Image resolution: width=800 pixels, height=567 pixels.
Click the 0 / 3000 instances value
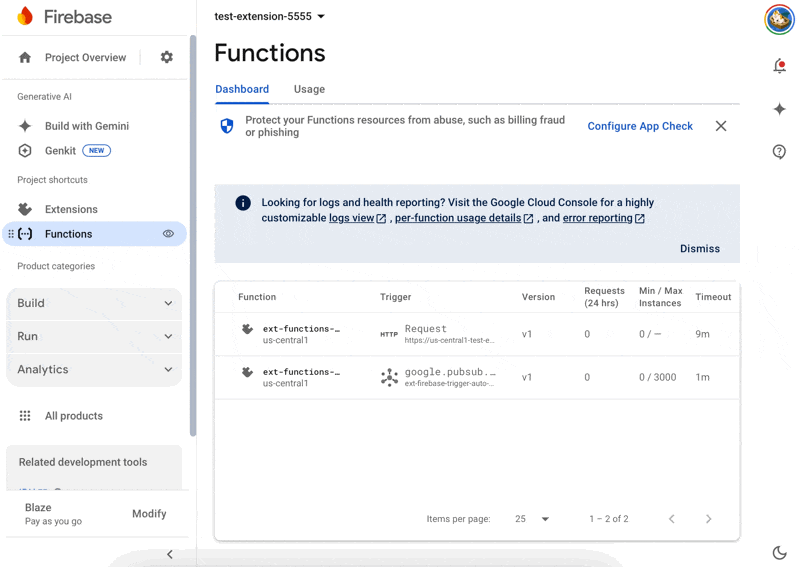(658, 377)
